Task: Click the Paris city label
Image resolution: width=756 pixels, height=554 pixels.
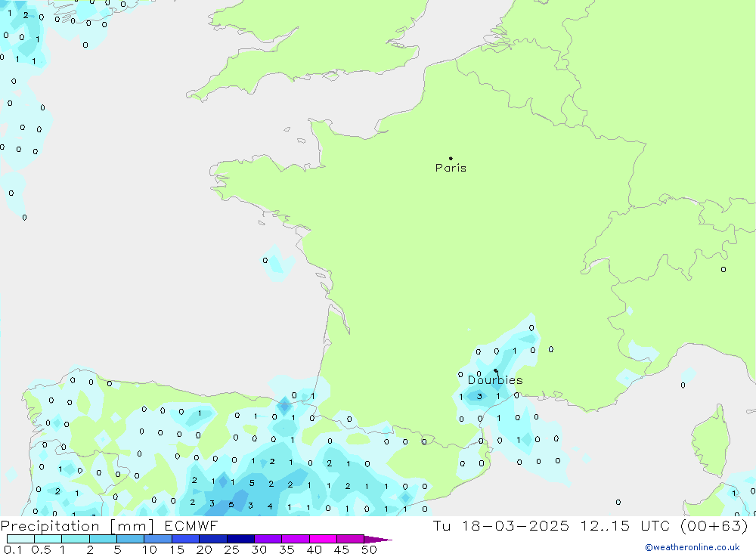Action: pos(451,168)
